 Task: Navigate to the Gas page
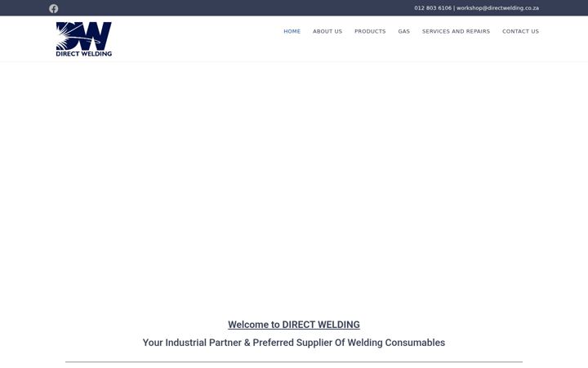pos(404,32)
